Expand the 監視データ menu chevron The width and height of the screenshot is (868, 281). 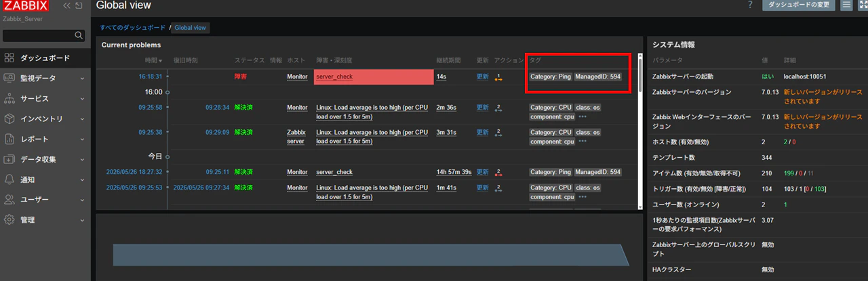[x=82, y=79]
